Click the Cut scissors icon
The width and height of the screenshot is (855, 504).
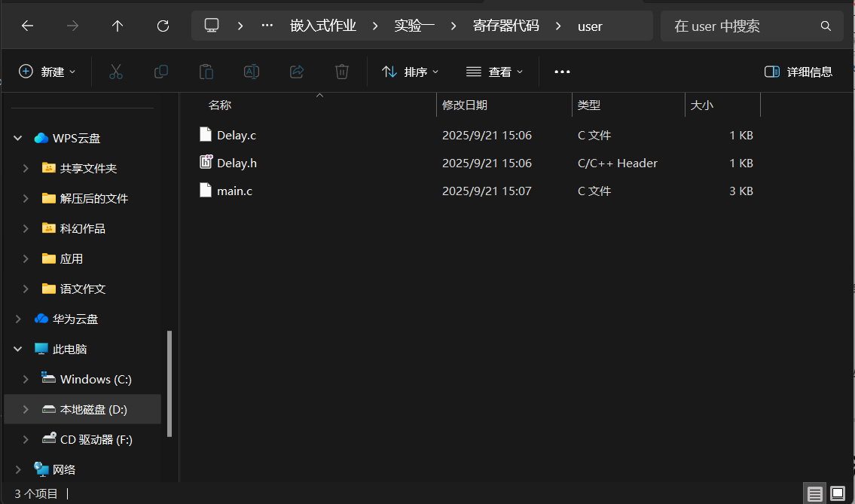pyautogui.click(x=115, y=72)
